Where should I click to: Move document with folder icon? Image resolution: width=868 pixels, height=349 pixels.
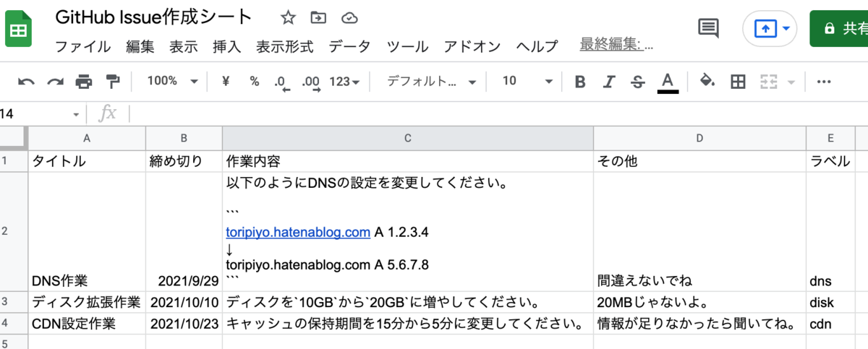(x=318, y=17)
